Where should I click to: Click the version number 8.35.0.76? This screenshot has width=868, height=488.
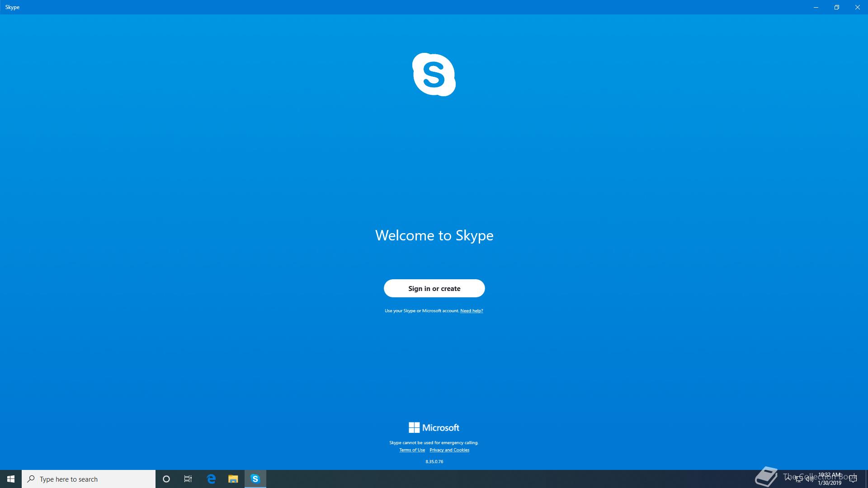coord(434,462)
